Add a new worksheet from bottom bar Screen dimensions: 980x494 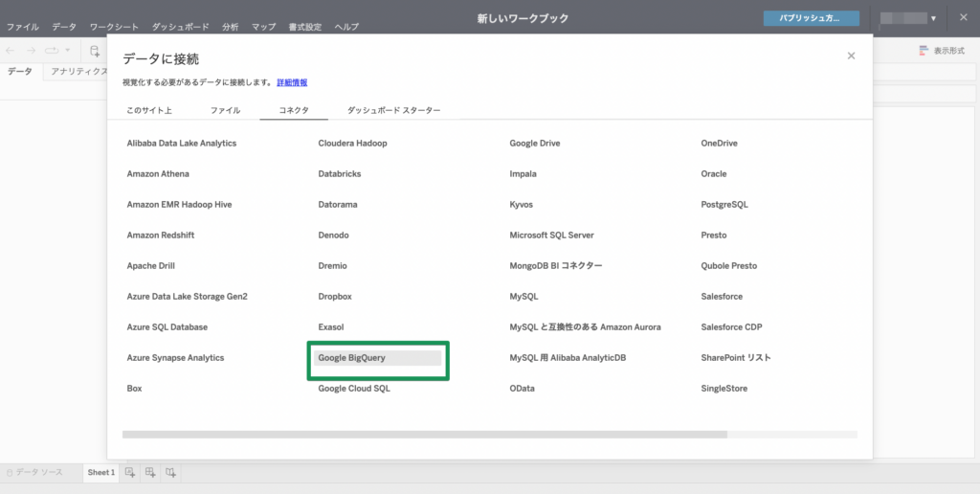(130, 473)
